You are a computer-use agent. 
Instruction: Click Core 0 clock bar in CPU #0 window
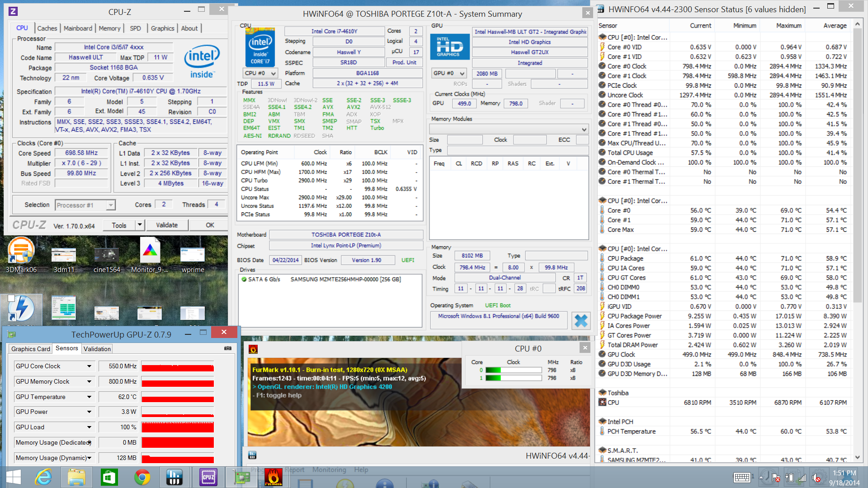click(514, 370)
